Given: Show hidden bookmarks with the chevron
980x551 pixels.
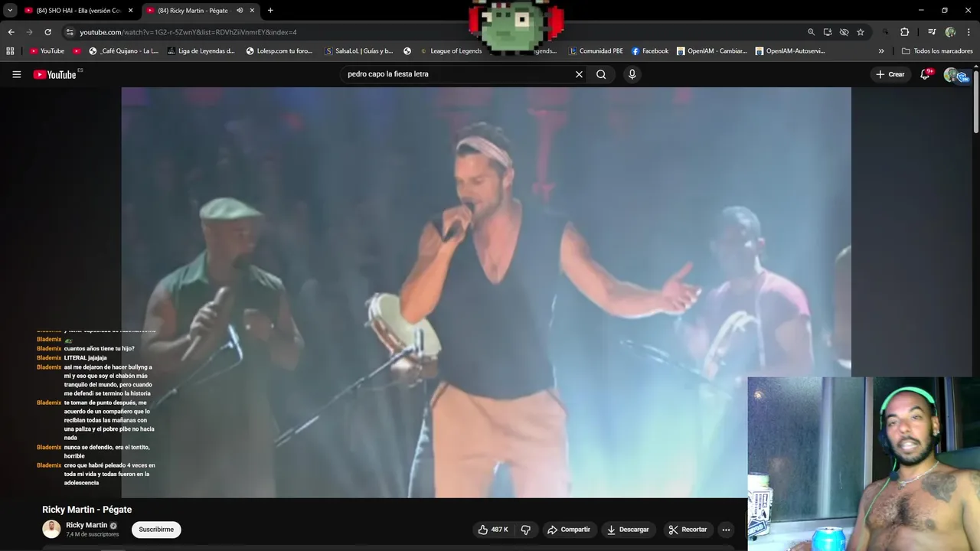Looking at the screenshot, I should pyautogui.click(x=881, y=51).
